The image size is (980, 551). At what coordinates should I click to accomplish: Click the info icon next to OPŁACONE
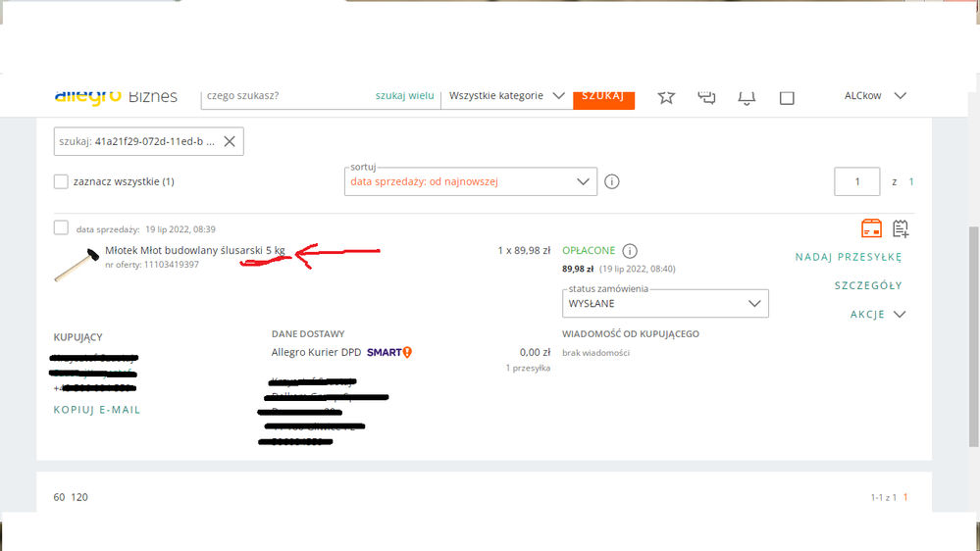point(630,251)
